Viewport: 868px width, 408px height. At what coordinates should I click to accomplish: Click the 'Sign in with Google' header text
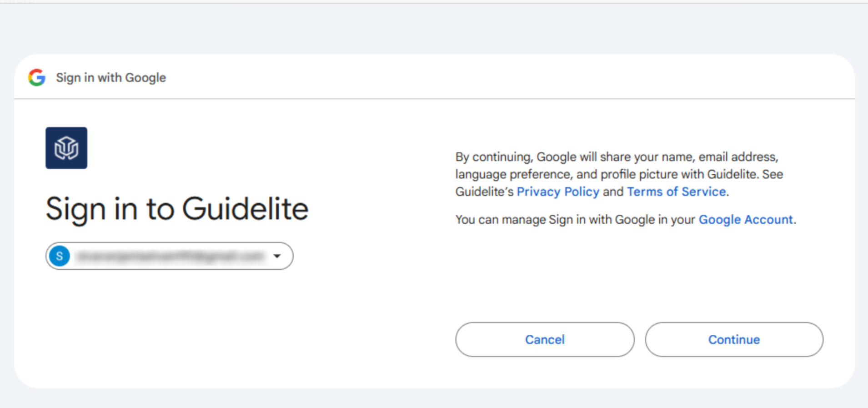tap(111, 78)
